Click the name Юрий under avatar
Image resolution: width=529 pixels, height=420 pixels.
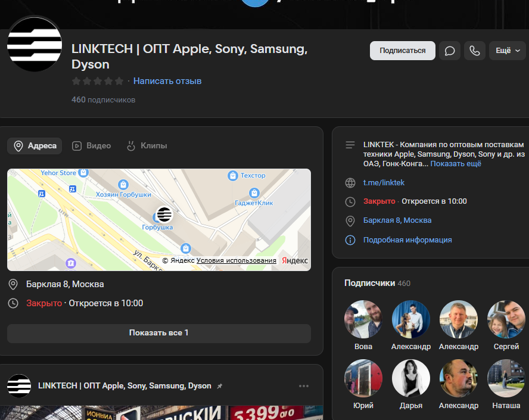coord(363,406)
